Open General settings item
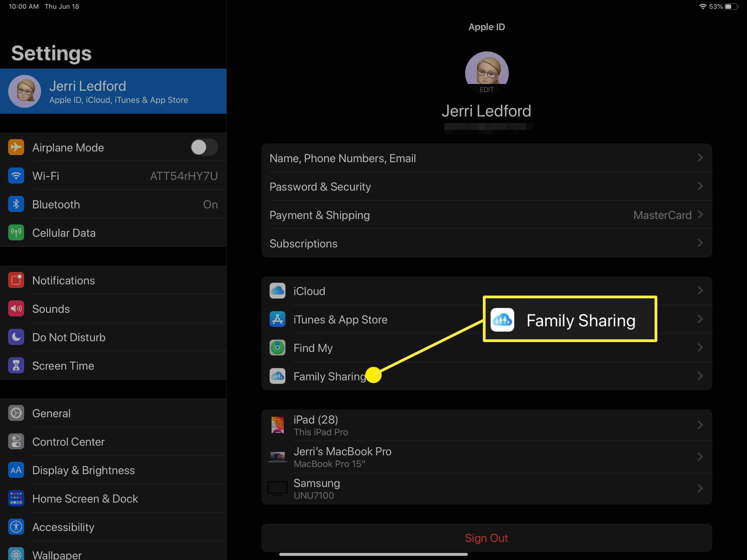Viewport: 747px width, 560px height. click(113, 413)
